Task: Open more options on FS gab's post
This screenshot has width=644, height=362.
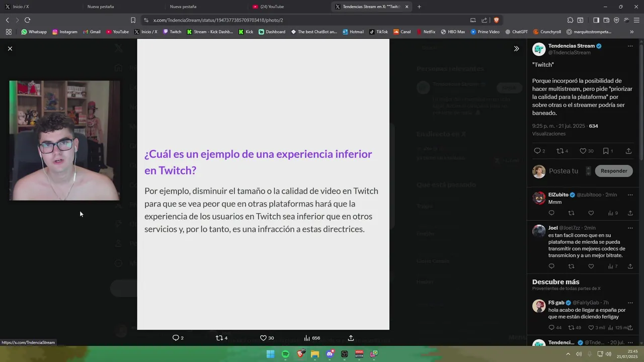Action: pyautogui.click(x=630, y=303)
